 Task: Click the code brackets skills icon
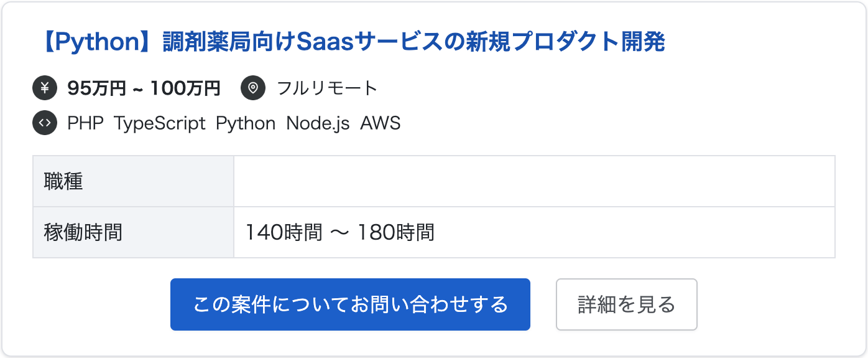click(45, 123)
